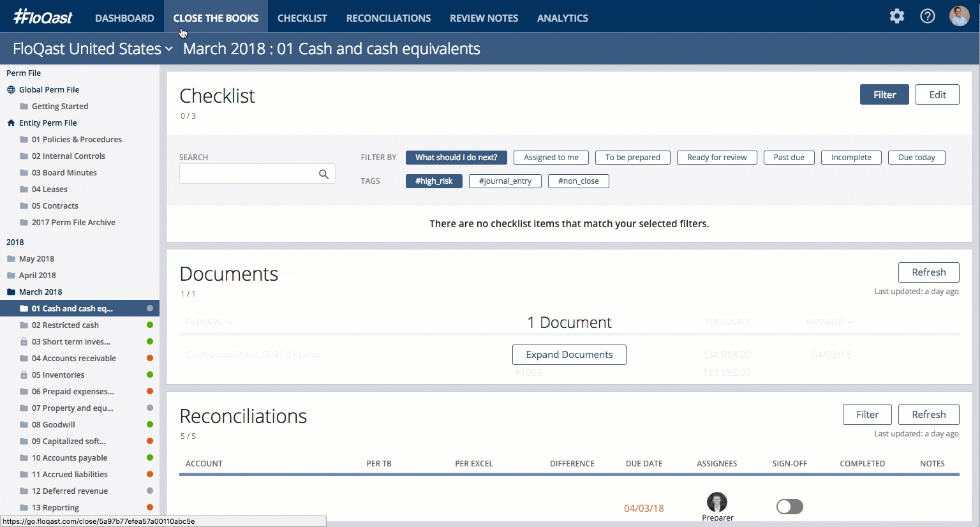Toggle the #journal_entry tag filter

[505, 181]
